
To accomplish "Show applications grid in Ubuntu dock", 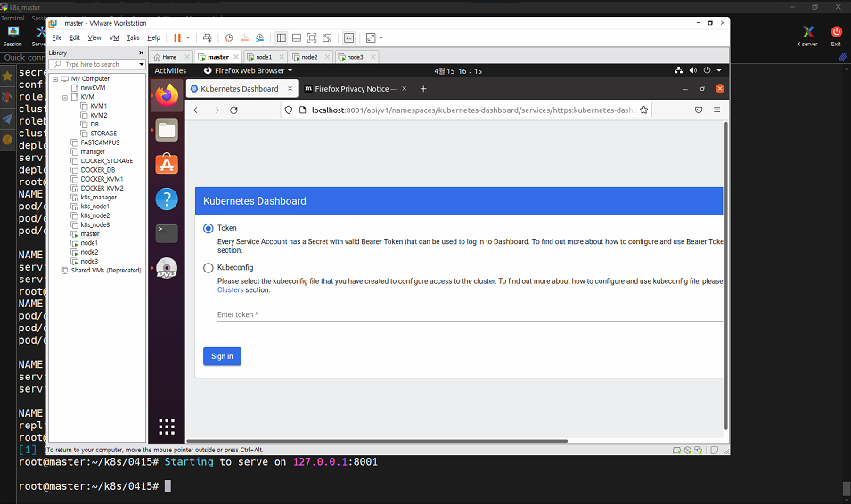I will pos(167,427).
